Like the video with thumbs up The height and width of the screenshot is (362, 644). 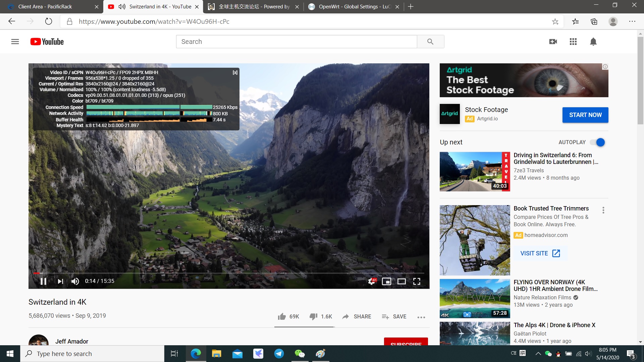288,316
